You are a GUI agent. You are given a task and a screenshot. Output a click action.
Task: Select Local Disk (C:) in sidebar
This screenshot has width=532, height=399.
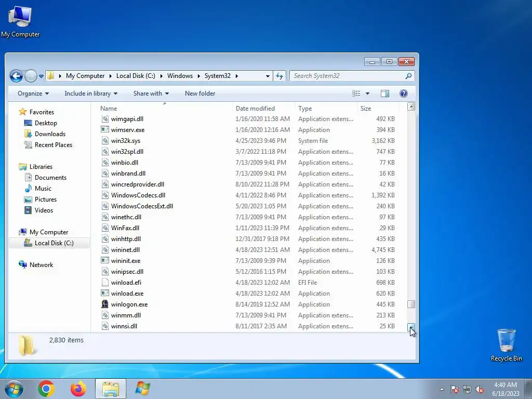tap(49, 243)
